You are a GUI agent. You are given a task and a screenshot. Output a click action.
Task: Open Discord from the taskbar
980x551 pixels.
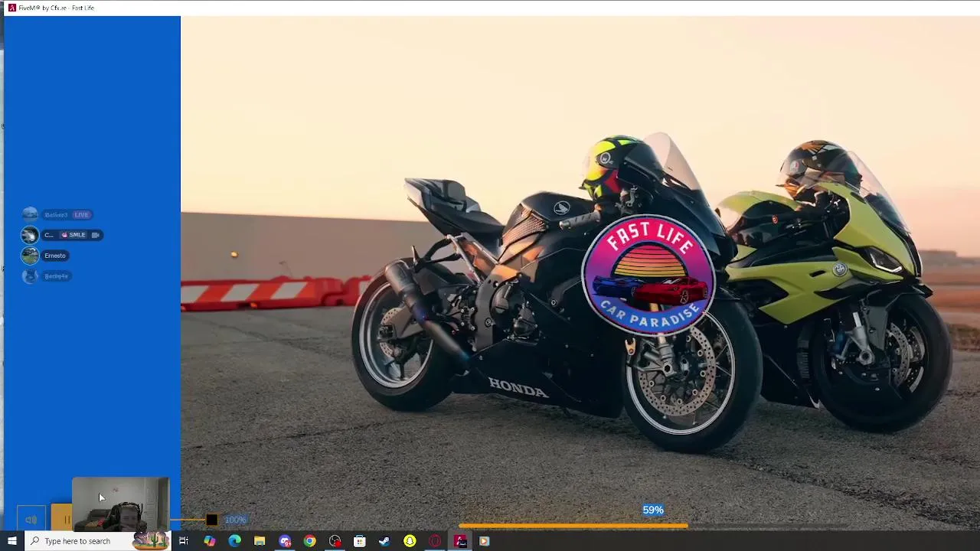[285, 541]
